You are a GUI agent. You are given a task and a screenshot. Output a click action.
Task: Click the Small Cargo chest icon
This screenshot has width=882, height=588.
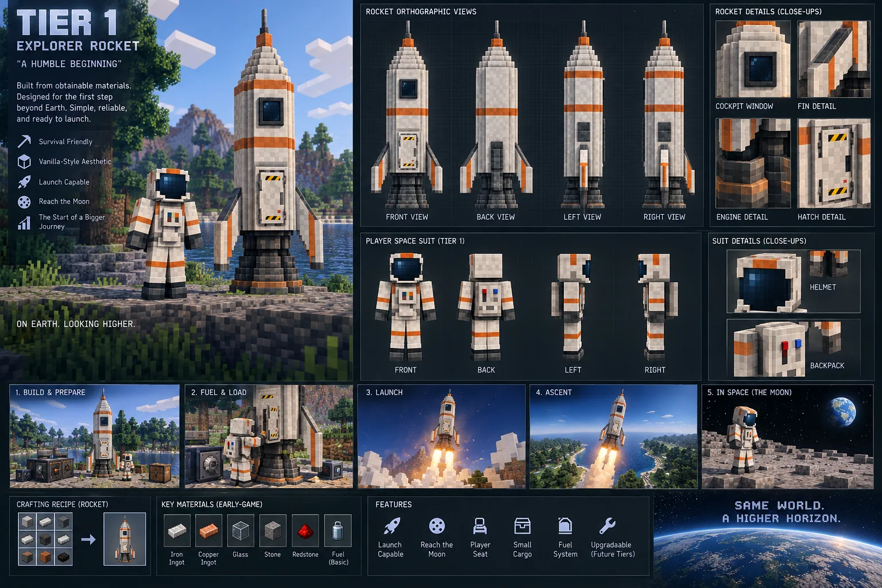tap(523, 525)
